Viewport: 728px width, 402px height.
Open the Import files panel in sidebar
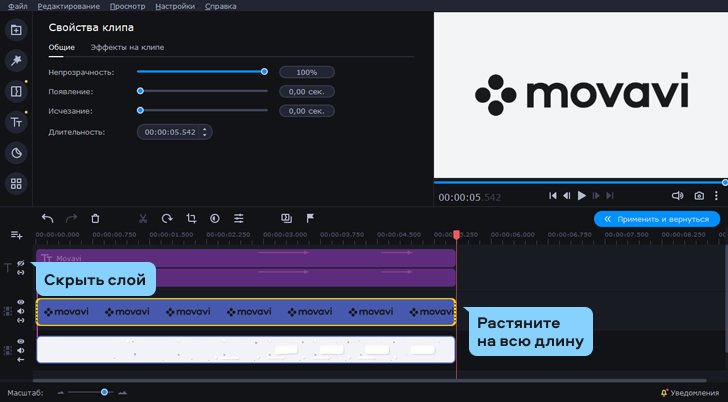[16, 30]
